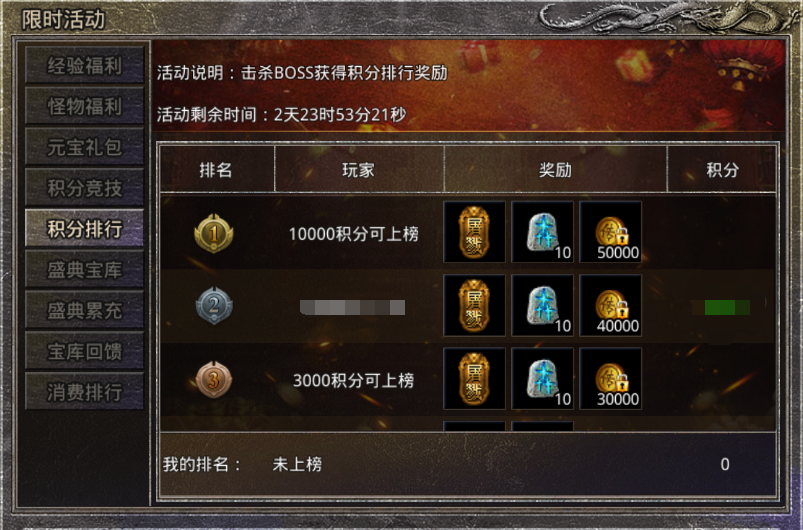Click the bronze rank 3 medal
Screen dimensions: 803x530
[214, 379]
